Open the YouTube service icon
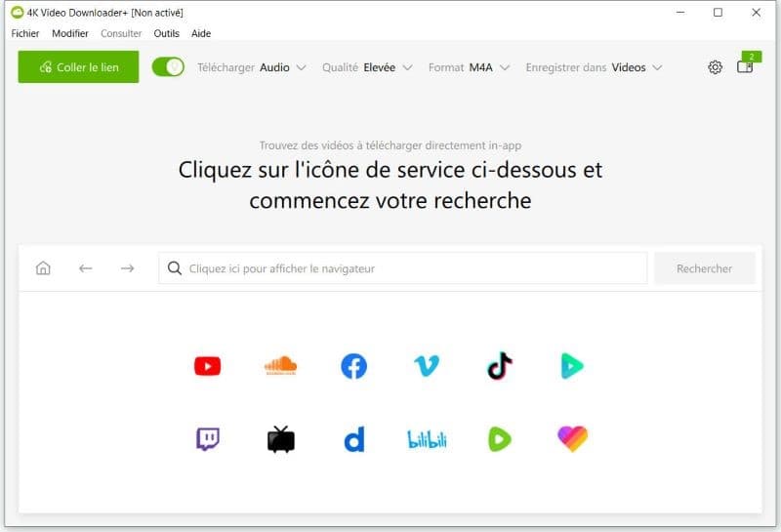The width and height of the screenshot is (781, 532). (207, 366)
